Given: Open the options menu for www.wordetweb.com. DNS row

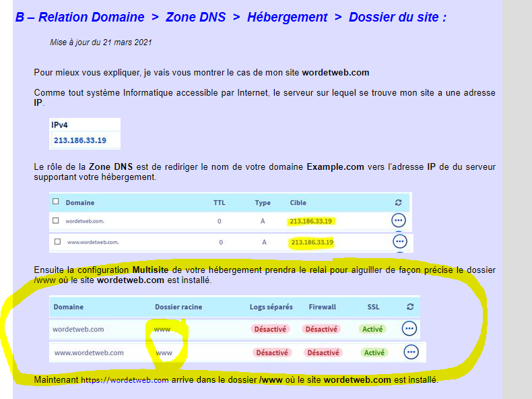Looking at the screenshot, I should click(x=400, y=241).
